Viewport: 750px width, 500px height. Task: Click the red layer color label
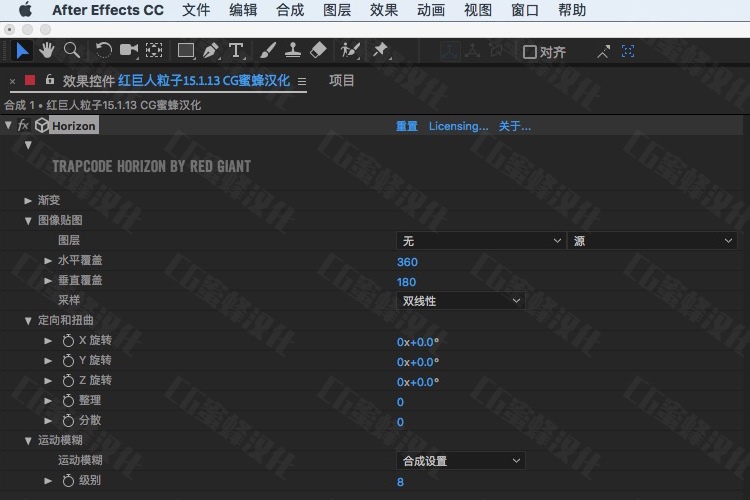click(30, 80)
